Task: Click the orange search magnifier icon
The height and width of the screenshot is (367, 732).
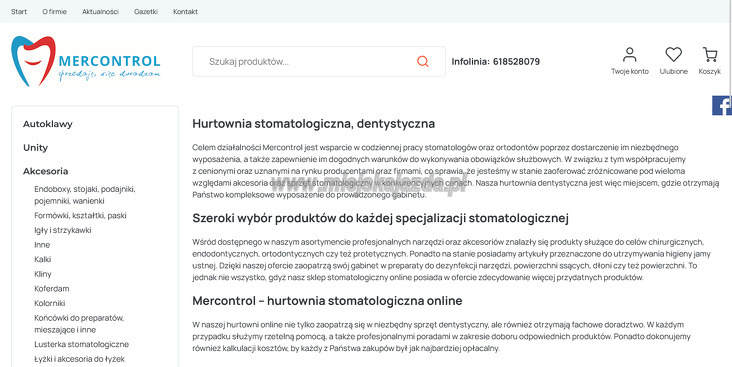Action: (422, 61)
